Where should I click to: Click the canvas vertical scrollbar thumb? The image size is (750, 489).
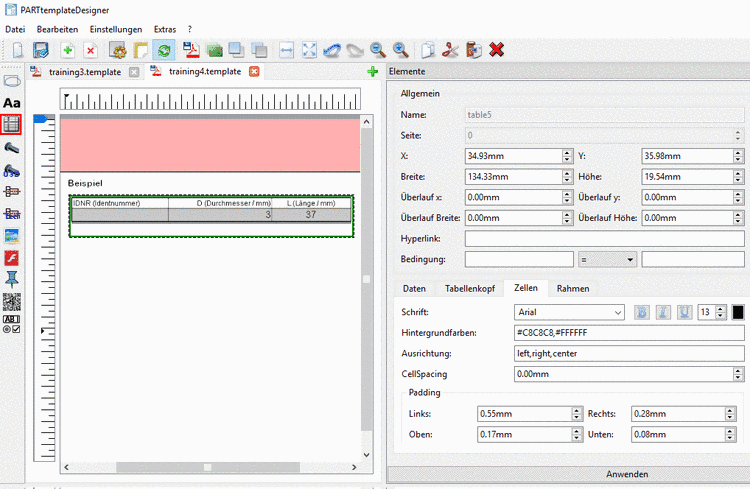tap(366, 279)
